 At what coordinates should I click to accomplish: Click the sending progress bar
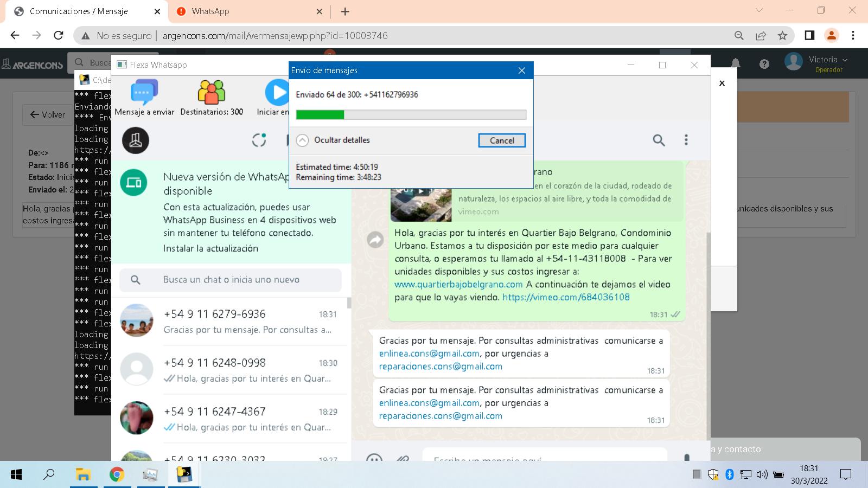(x=411, y=114)
